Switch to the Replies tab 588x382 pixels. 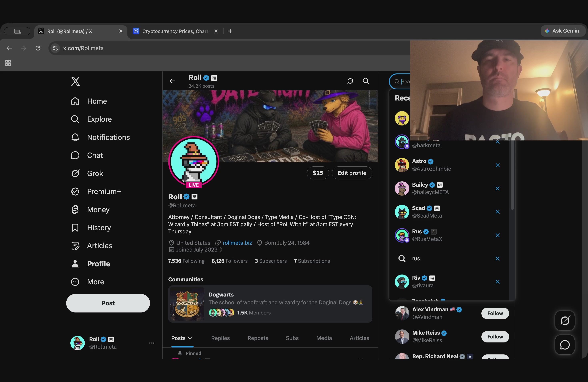click(x=220, y=338)
